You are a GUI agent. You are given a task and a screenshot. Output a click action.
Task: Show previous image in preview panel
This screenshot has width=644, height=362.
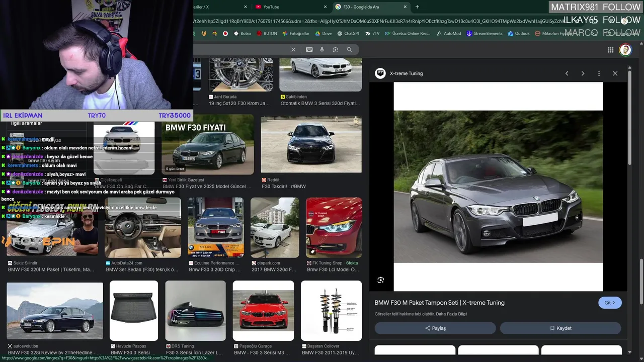pyautogui.click(x=567, y=73)
